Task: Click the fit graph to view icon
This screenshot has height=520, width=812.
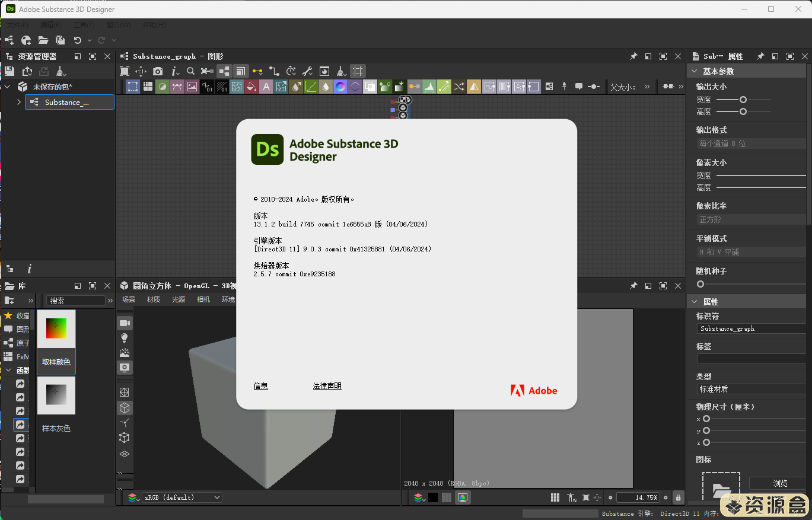Action: [125, 71]
